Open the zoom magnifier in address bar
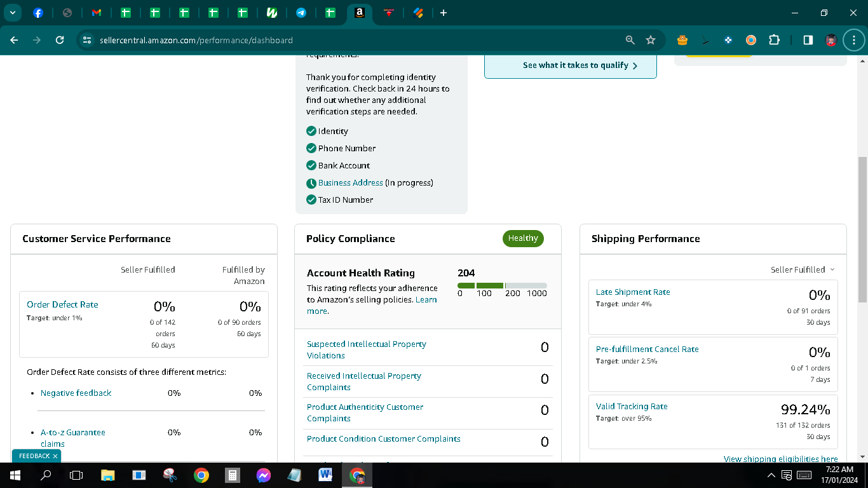The height and width of the screenshot is (488, 868). point(630,40)
